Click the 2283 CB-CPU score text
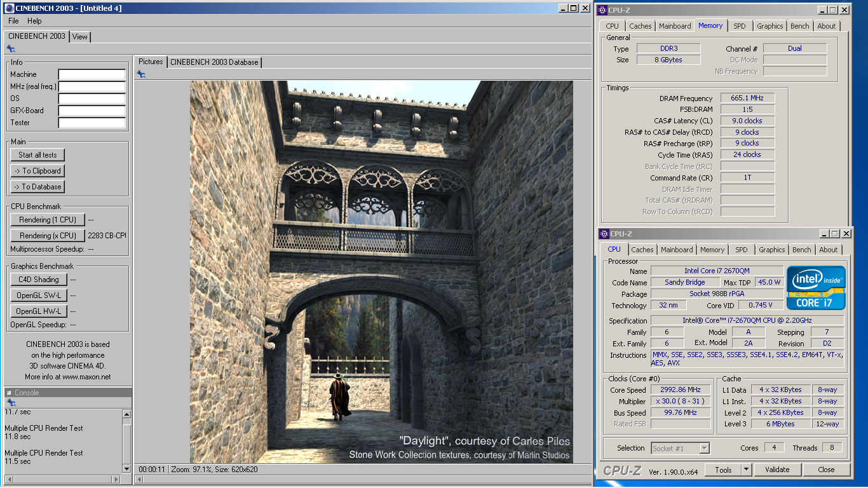The image size is (868, 488). tap(107, 236)
